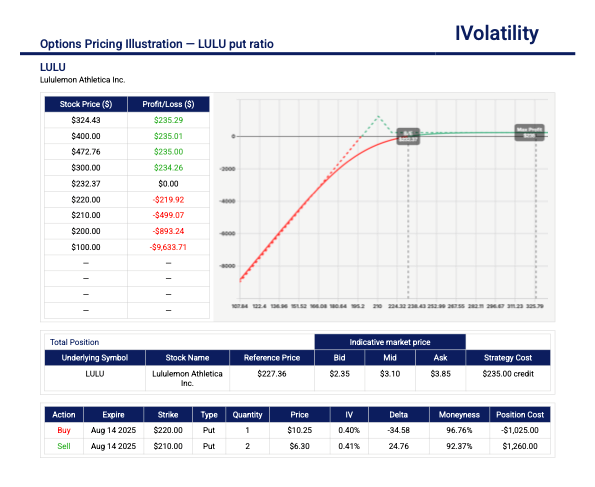The width and height of the screenshot is (595, 487).
Task: Click the 325.79 label on the x-axis
Action: (535, 306)
